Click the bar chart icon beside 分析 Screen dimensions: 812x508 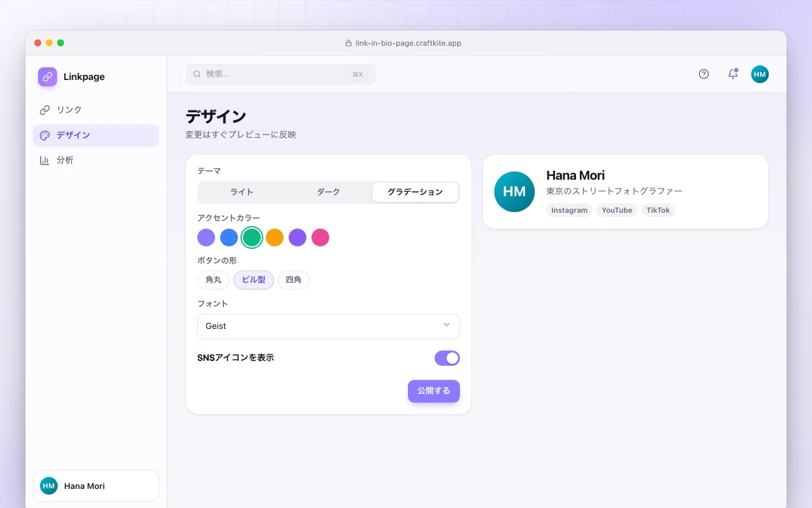[44, 160]
